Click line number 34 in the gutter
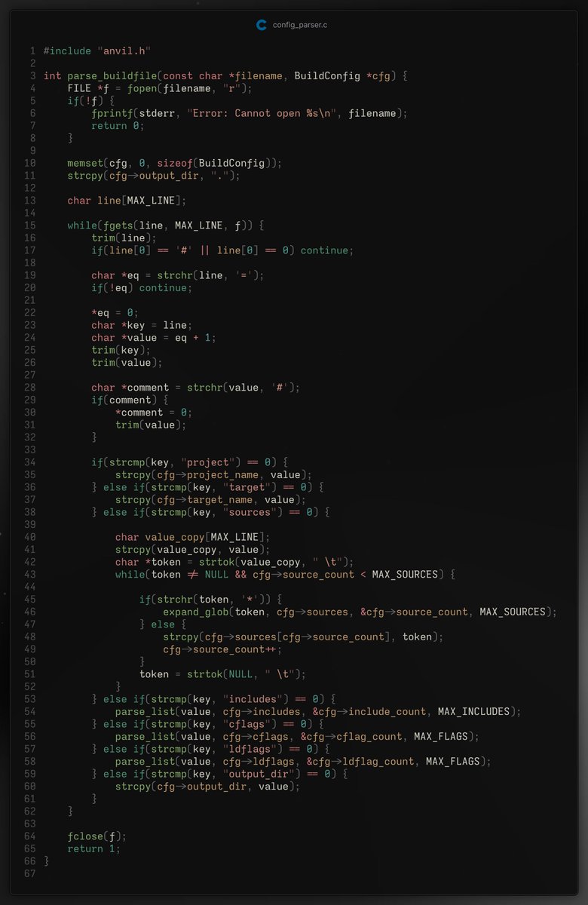The image size is (588, 905). [x=29, y=462]
